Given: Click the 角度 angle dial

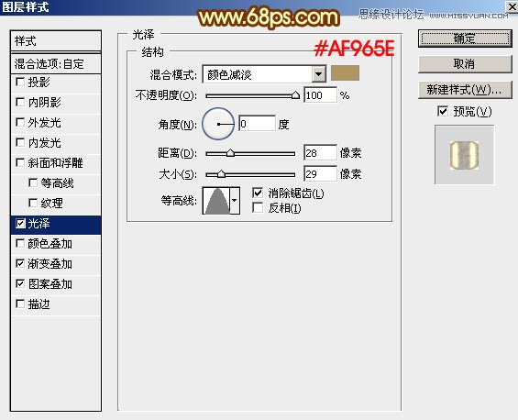Looking at the screenshot, I should (x=218, y=124).
